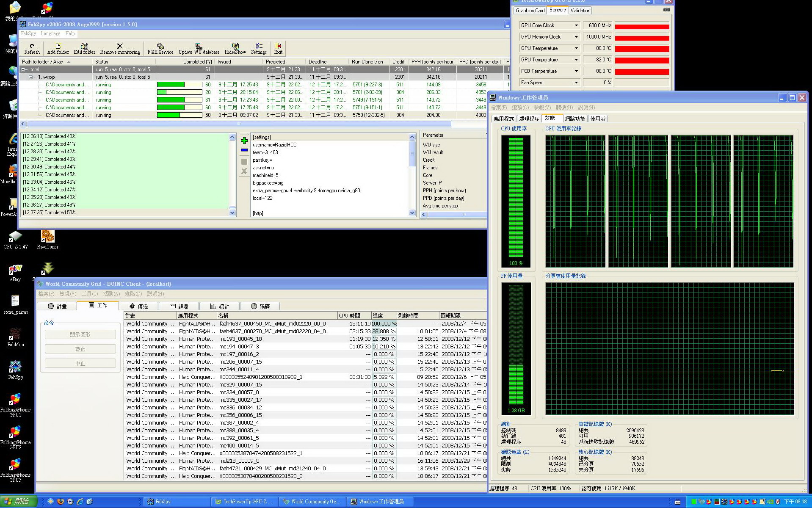Screen dimensions: 812x508
Task: Click the progress bar of the 20% completed folder
Action: coord(180,92)
